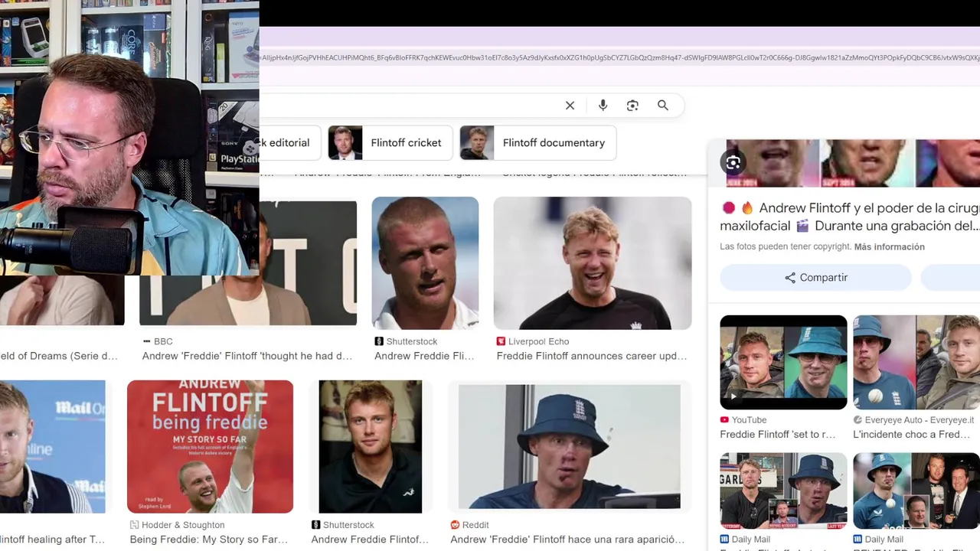
Task: Click the browser address bar URL
Action: pos(619,58)
